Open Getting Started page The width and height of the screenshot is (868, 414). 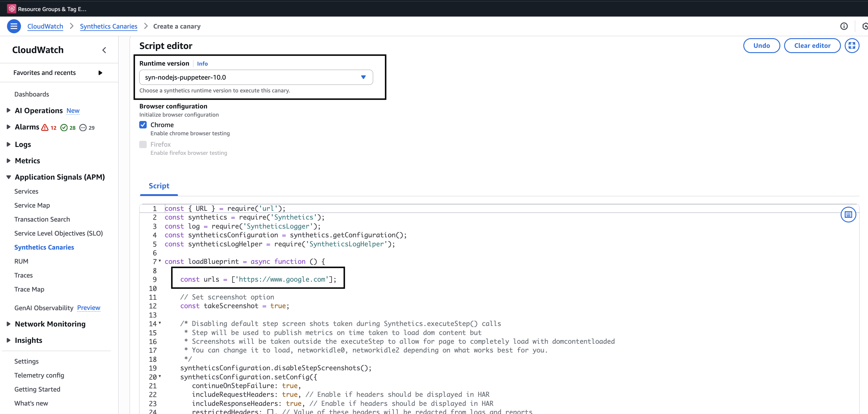[37, 389]
